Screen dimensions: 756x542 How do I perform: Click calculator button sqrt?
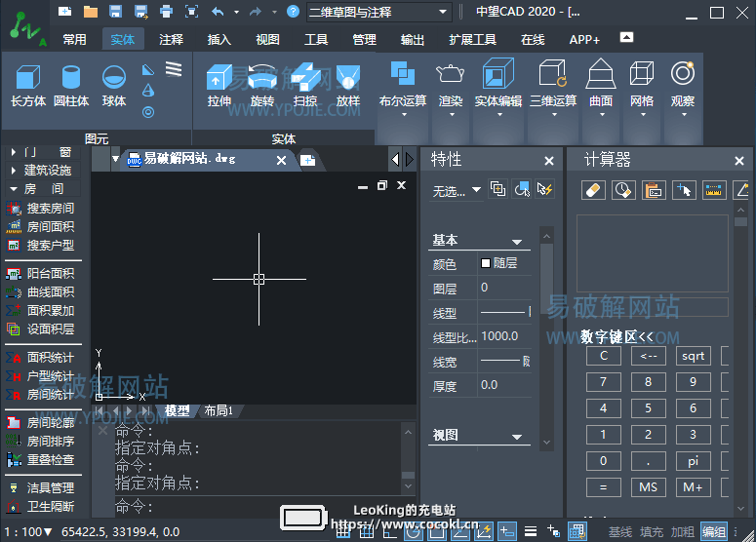pyautogui.click(x=693, y=356)
